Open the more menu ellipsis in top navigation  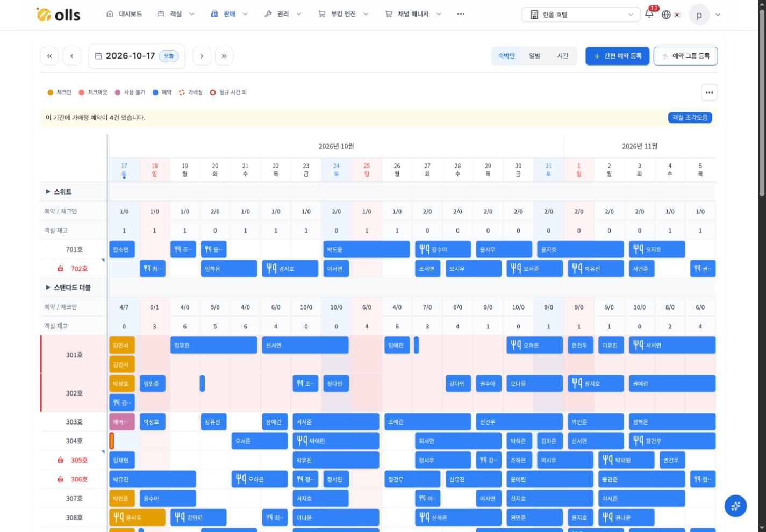461,14
